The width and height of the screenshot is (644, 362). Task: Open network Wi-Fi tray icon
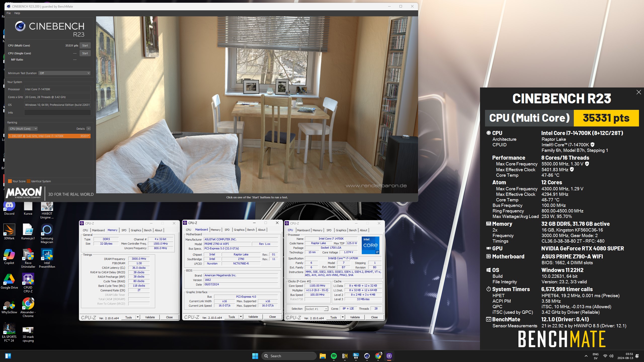(x=605, y=356)
